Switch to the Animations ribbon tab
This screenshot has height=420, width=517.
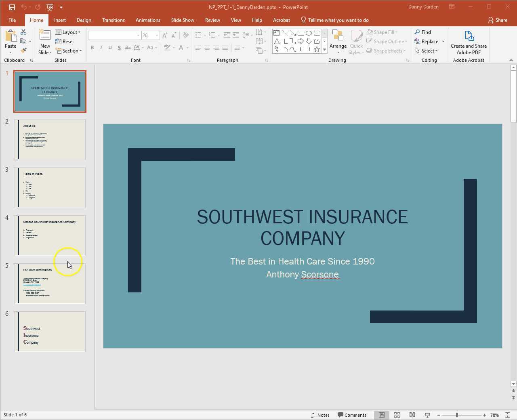coord(148,20)
